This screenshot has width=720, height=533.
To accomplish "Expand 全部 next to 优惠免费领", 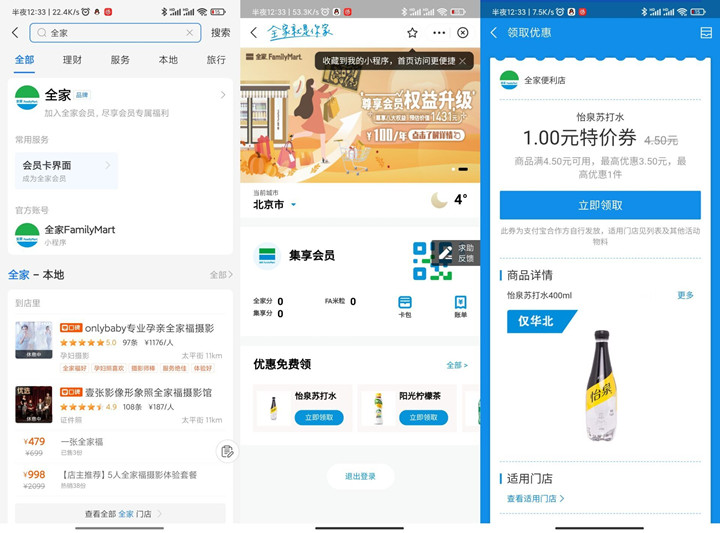I will [456, 365].
